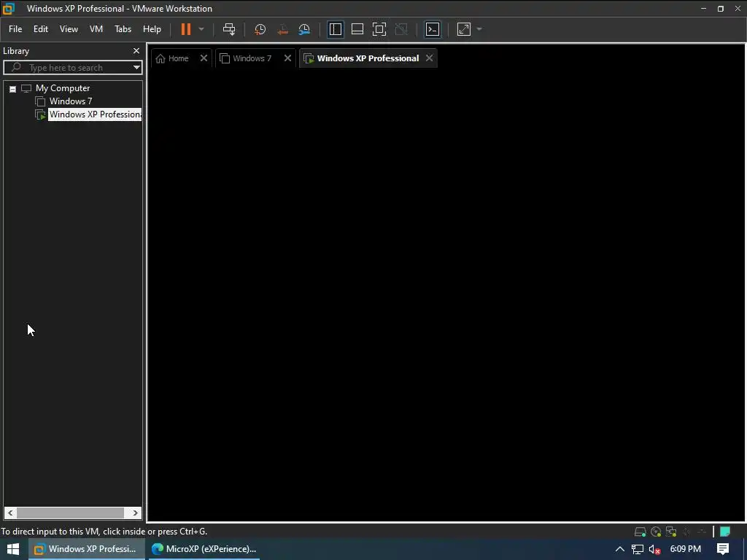Click the sound card status icon
The image size is (747, 560).
tap(686, 532)
